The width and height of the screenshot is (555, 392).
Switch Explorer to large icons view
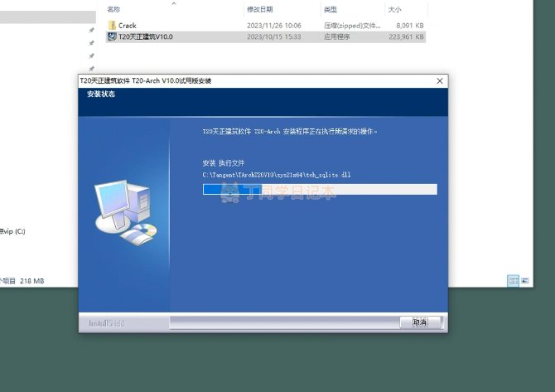[x=525, y=281]
